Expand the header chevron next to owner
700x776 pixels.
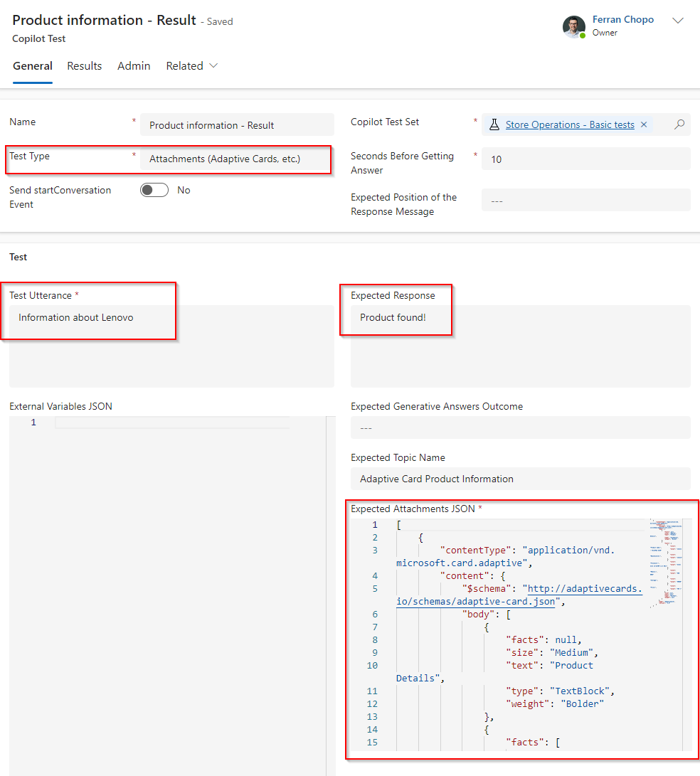678,21
